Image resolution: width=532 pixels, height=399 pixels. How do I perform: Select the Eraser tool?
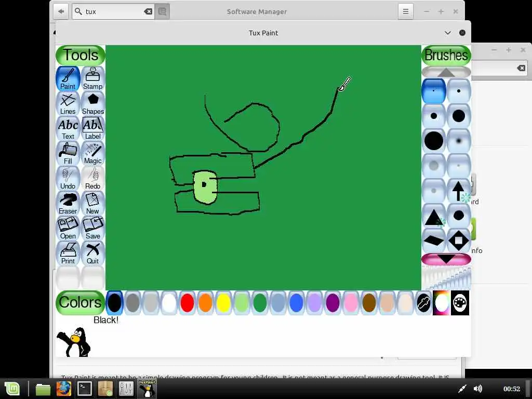[68, 203]
